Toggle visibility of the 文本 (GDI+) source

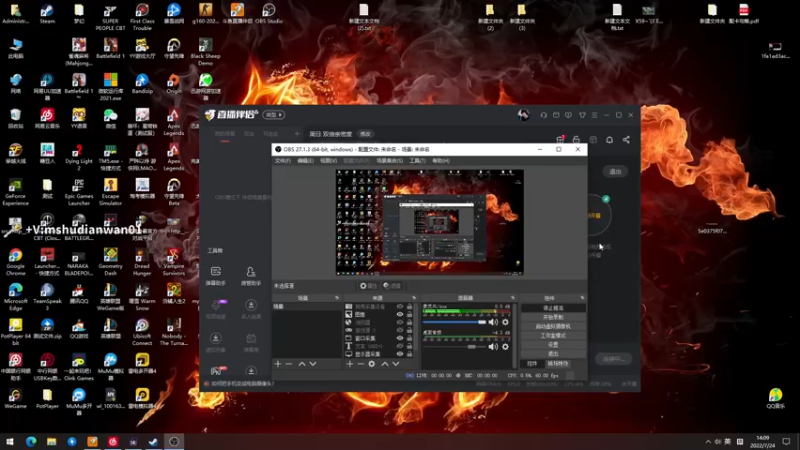[399, 346]
